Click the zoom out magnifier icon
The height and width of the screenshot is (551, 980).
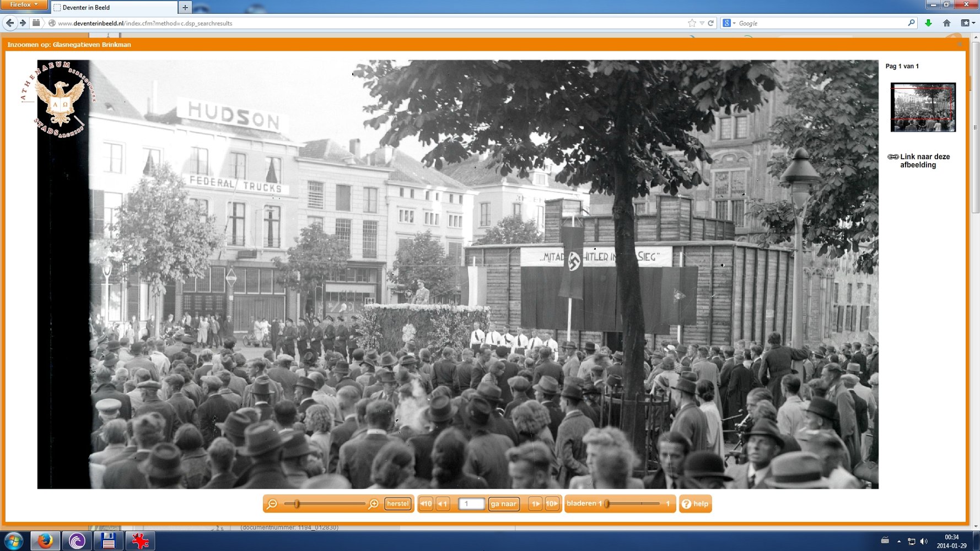272,504
